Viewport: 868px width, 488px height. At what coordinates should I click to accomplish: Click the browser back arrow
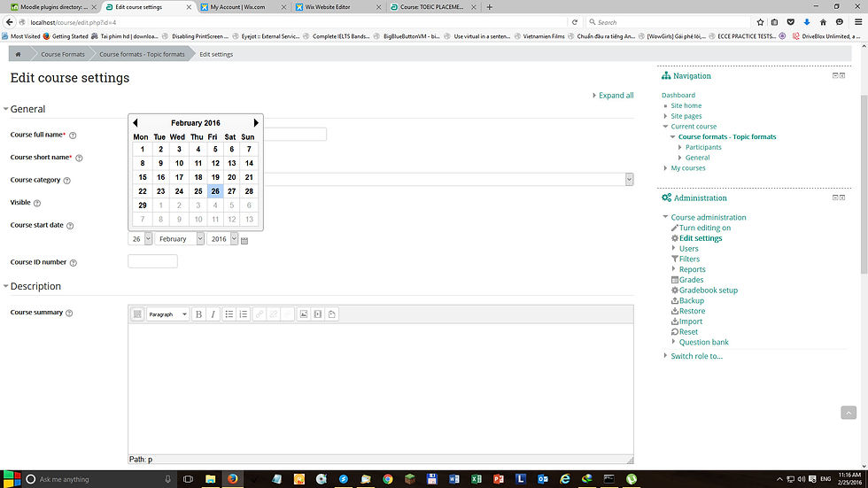click(x=10, y=22)
